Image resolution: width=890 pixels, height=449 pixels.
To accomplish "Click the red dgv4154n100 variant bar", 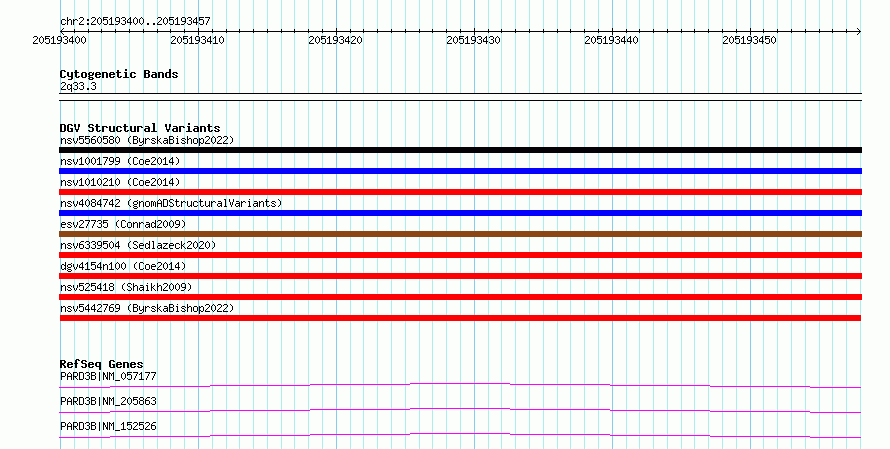I will pyautogui.click(x=460, y=276).
